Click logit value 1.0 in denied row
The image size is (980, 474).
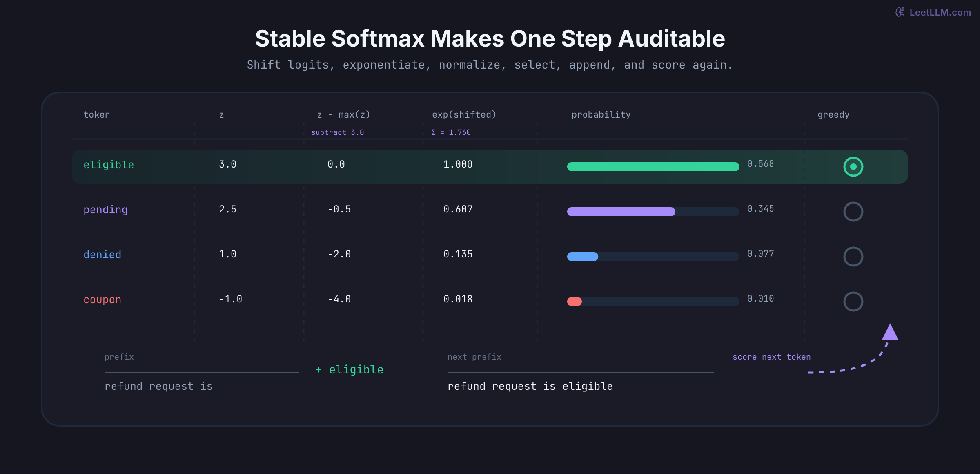227,254
